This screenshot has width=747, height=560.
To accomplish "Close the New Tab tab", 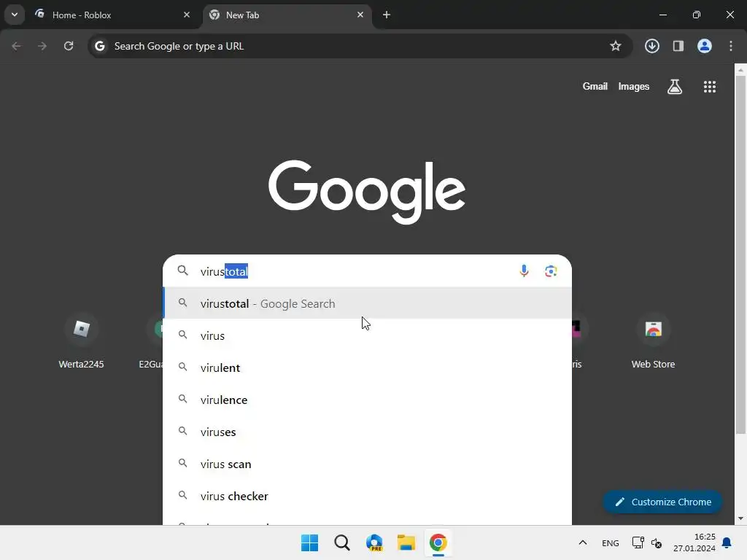I will pyautogui.click(x=360, y=15).
